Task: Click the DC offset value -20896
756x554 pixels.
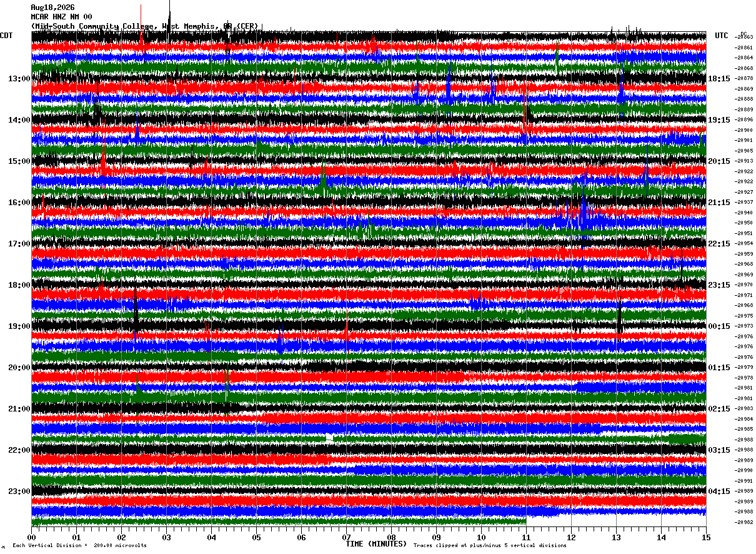Action: (x=744, y=119)
